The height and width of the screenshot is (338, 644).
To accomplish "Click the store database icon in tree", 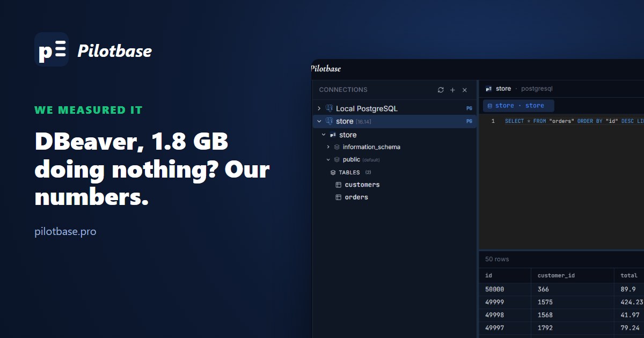I will 333,135.
